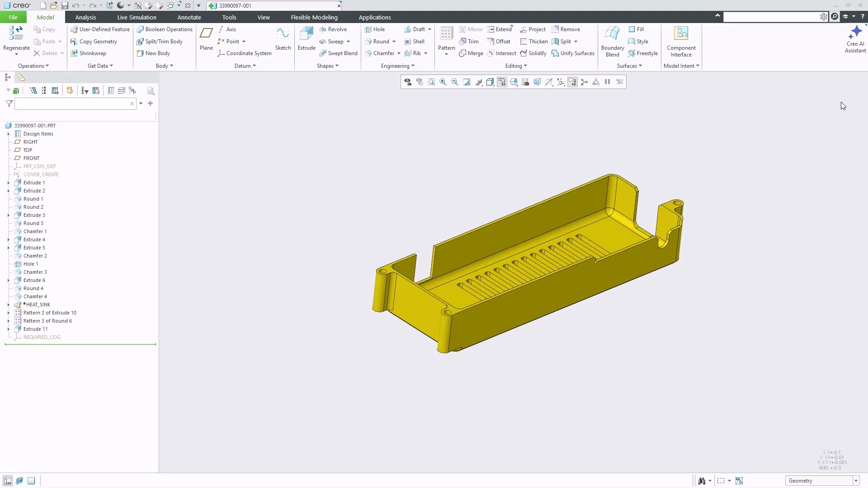Click the Boolean Operations button
This screenshot has width=868, height=488.
165,29
